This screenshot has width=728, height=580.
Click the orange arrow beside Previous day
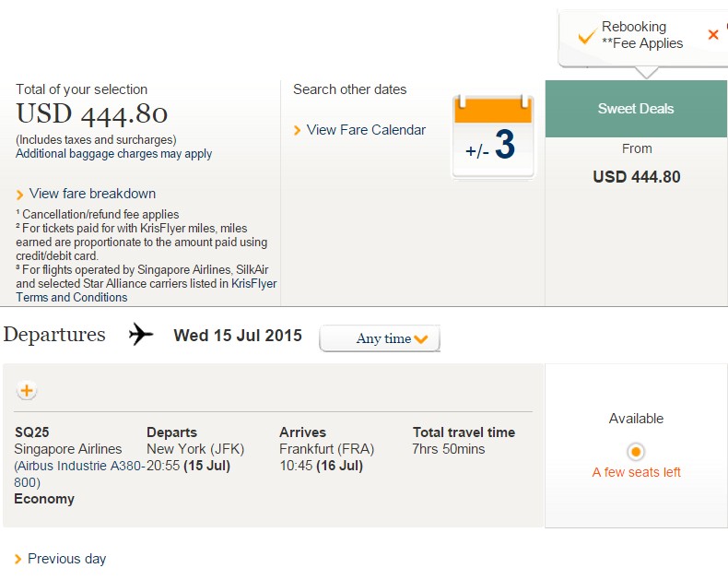tap(18, 559)
